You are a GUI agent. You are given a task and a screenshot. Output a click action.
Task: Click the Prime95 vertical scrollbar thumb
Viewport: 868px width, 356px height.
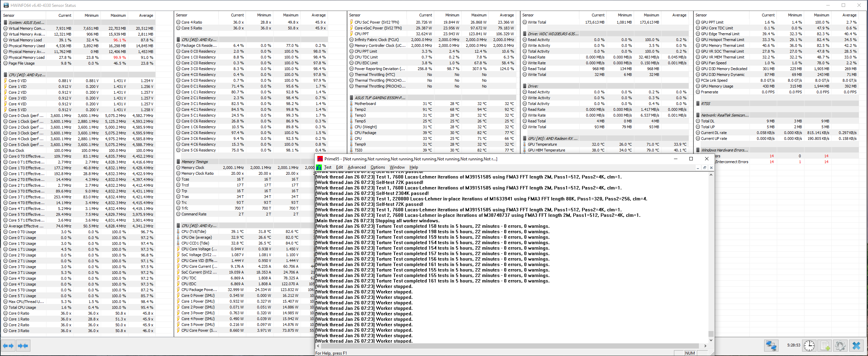coord(711,334)
